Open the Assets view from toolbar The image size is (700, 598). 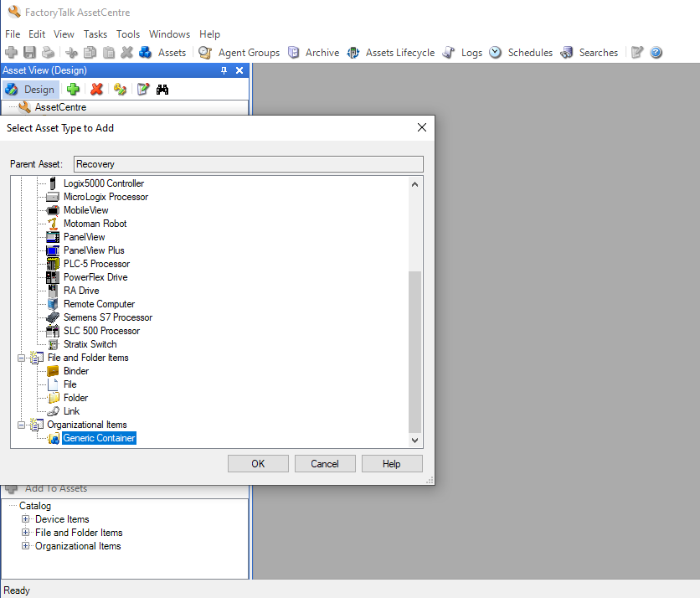[162, 53]
